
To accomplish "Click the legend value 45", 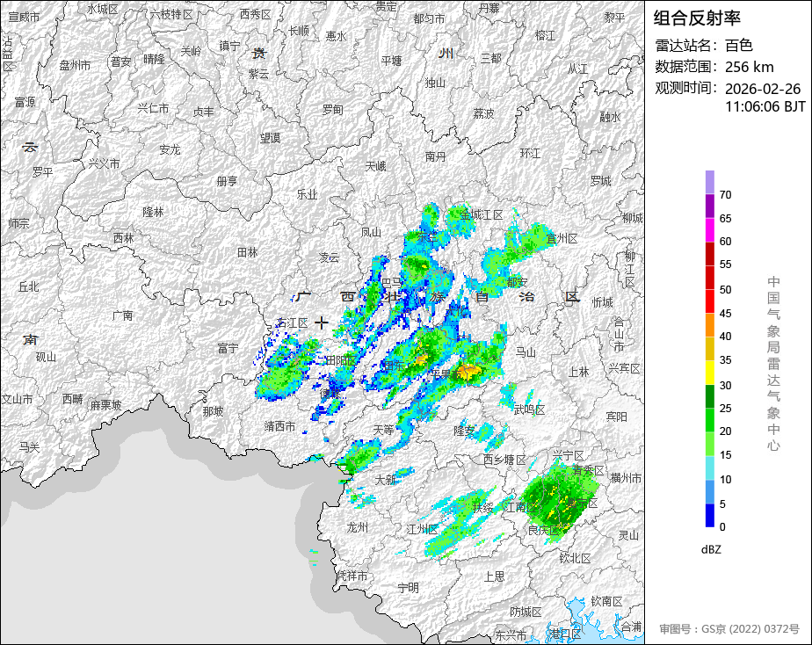I will point(725,313).
